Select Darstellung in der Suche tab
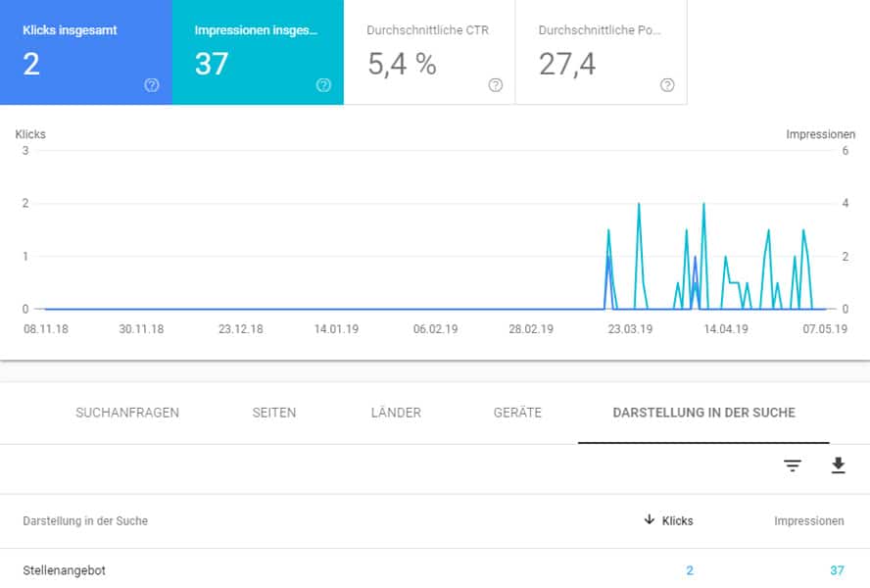 [x=704, y=413]
